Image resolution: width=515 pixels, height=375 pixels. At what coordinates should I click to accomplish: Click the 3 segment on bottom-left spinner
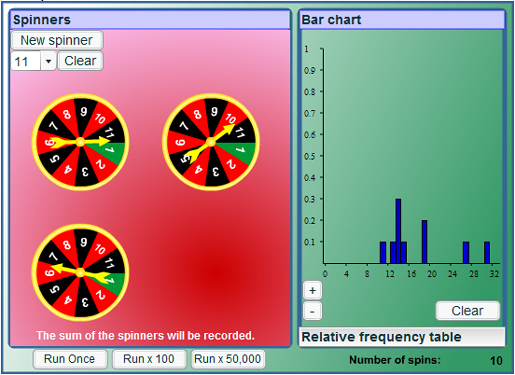(x=85, y=302)
